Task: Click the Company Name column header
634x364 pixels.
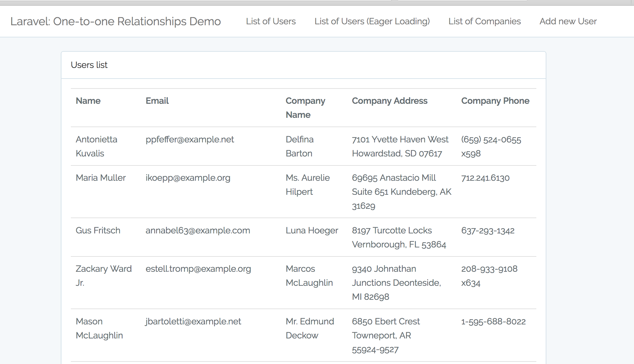Action: tap(305, 108)
